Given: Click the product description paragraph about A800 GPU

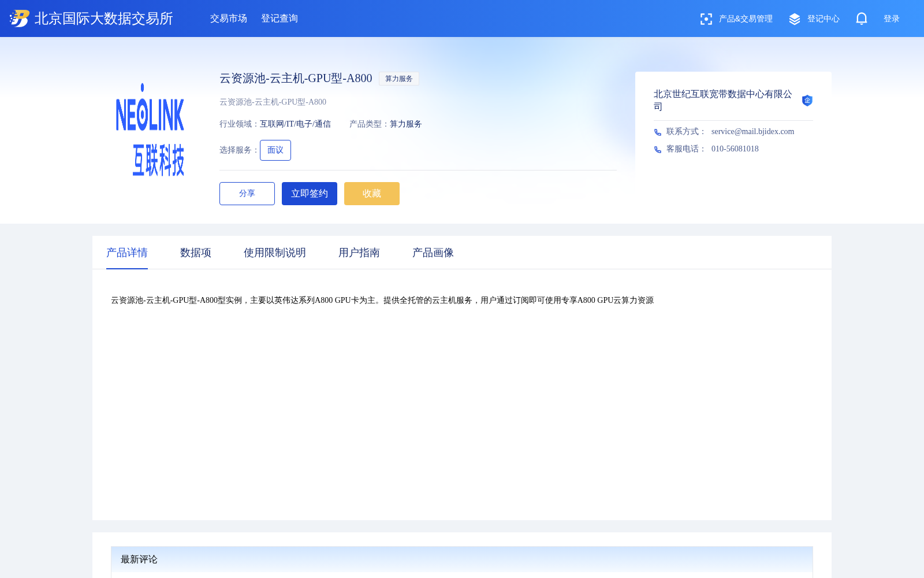Looking at the screenshot, I should (382, 301).
